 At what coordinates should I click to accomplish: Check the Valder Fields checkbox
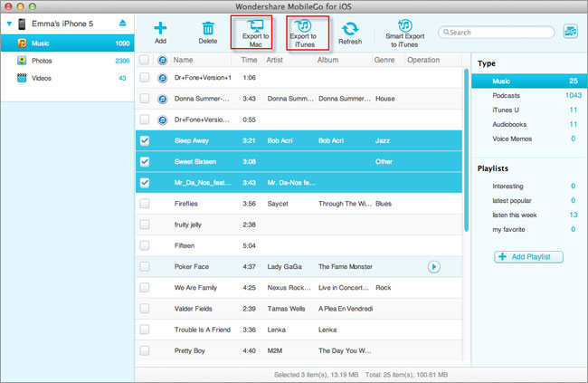point(145,309)
